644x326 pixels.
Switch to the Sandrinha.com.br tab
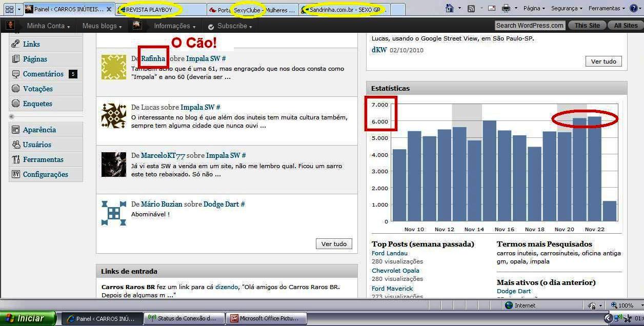[x=345, y=10]
